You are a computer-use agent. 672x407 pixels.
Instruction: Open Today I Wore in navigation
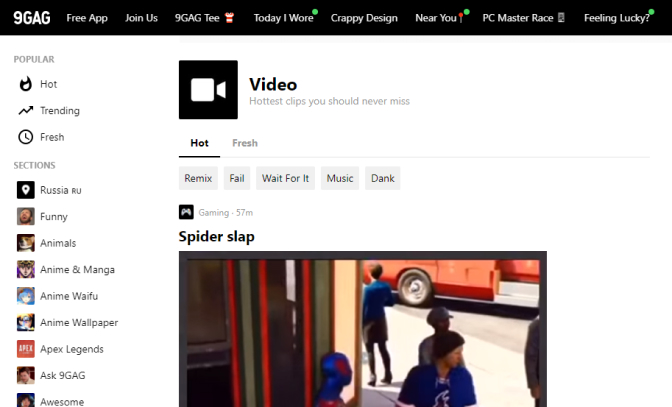[283, 18]
